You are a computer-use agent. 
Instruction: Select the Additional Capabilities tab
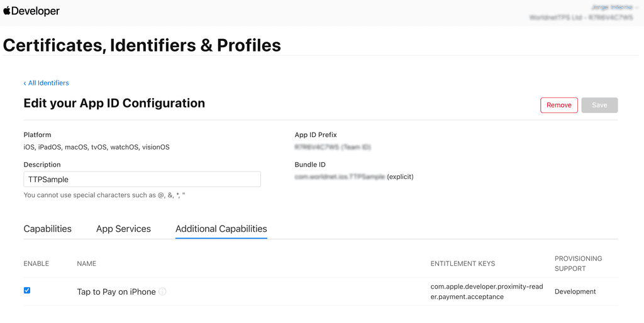coord(221,229)
